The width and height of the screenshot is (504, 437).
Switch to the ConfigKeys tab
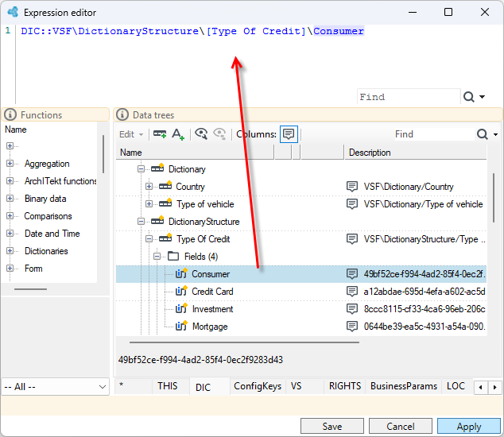point(258,386)
